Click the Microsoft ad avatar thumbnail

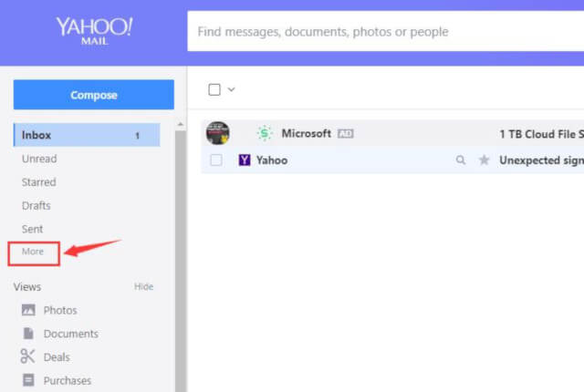(218, 133)
